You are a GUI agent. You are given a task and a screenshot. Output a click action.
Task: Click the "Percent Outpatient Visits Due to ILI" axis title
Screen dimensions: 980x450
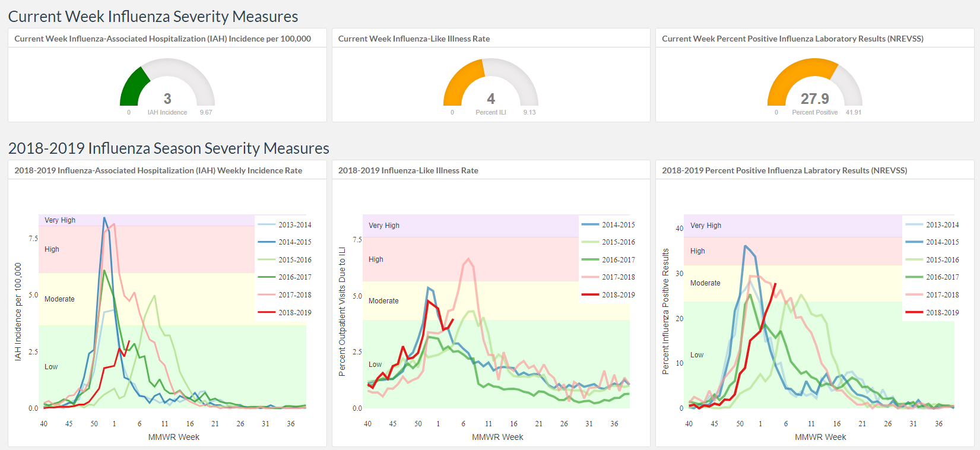[342, 312]
